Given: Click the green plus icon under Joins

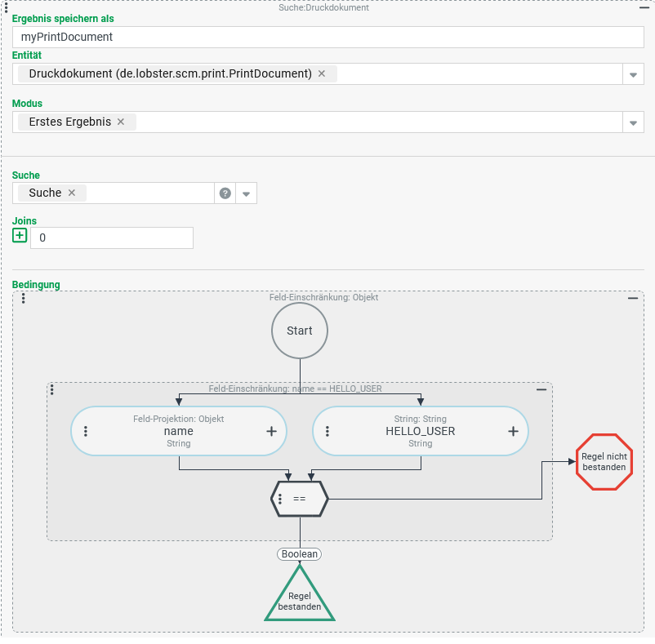Looking at the screenshot, I should [20, 236].
